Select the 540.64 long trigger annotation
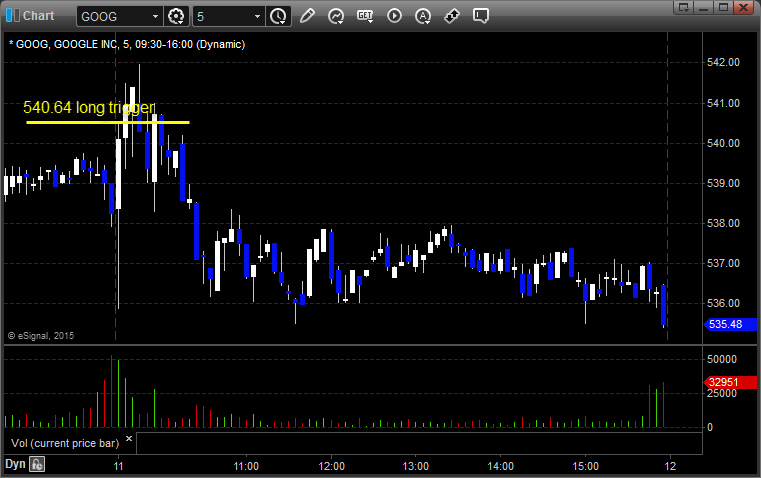This screenshot has width=761, height=478. click(89, 107)
